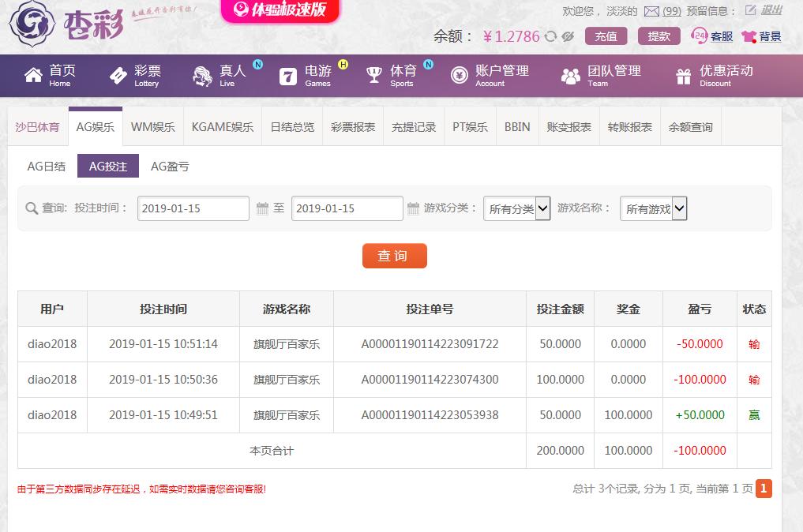Switch to BBIN tab
Viewport: 803px width, 532px height.
(x=517, y=127)
